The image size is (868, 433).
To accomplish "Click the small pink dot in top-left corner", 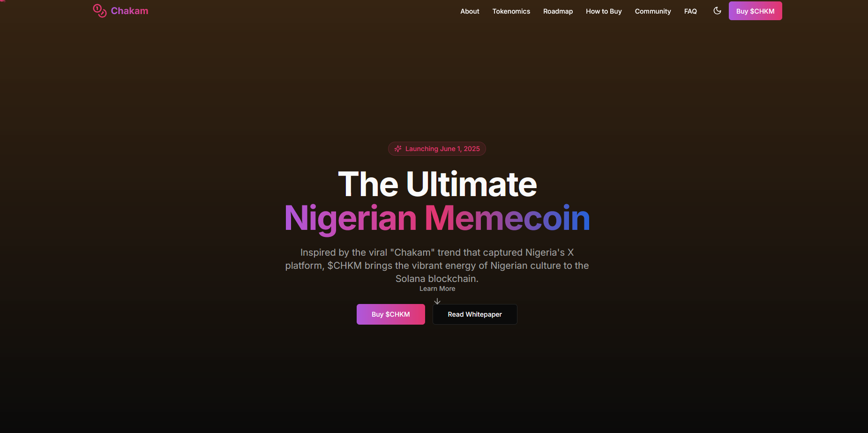I will coord(2,1).
